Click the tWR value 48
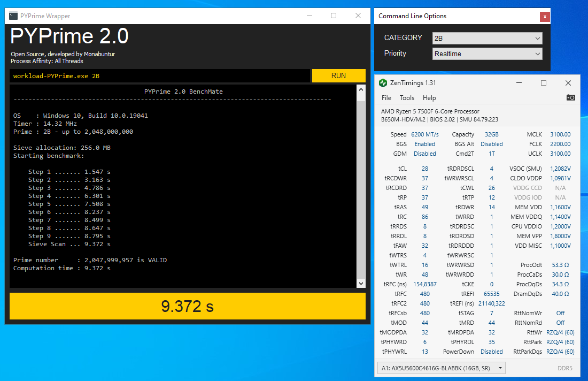The height and width of the screenshot is (381, 588). click(425, 275)
